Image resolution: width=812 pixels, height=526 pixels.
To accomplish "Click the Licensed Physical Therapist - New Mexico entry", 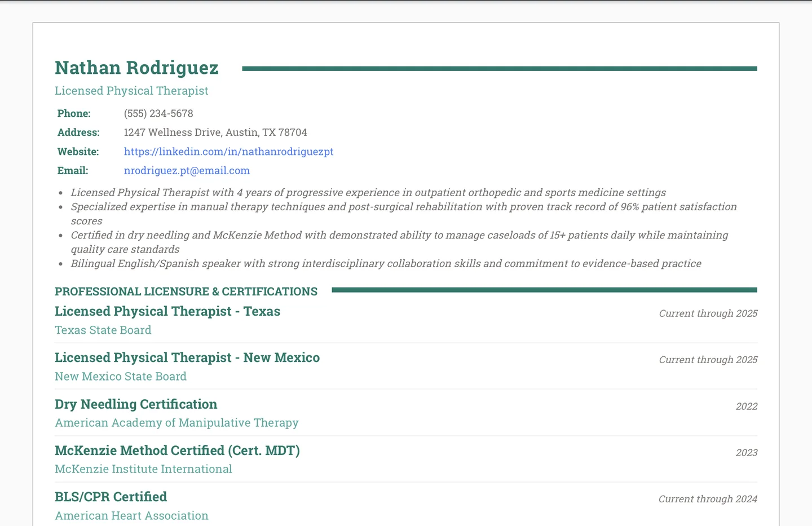I will (187, 357).
